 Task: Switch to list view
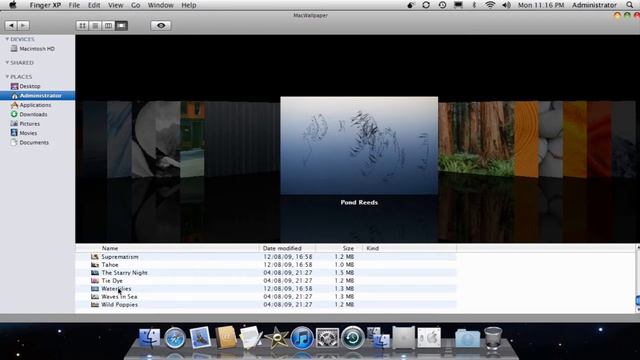click(95, 26)
